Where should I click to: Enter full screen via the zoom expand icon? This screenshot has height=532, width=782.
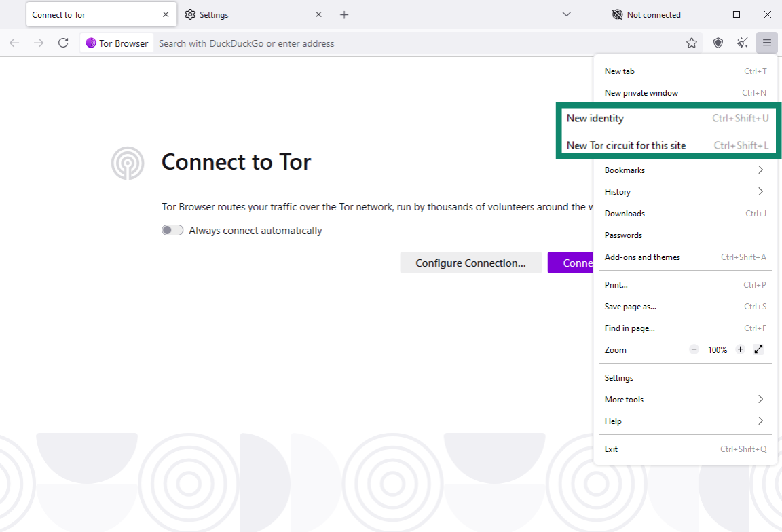[758, 349]
